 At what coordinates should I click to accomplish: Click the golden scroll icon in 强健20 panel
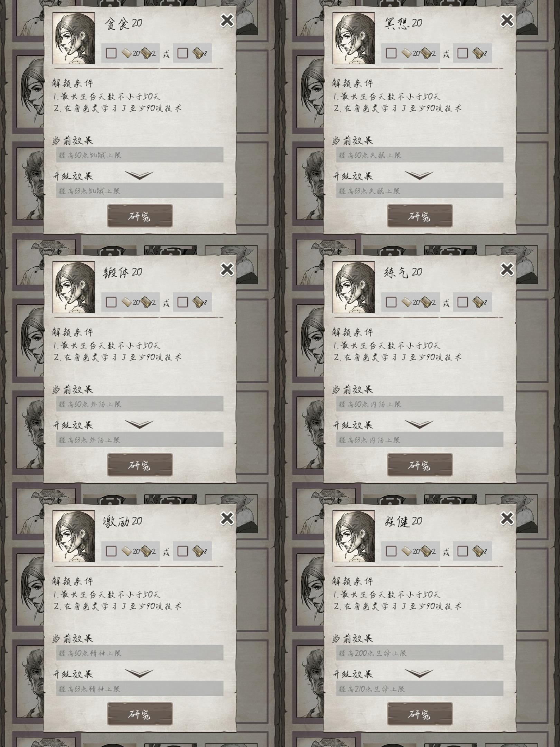point(478,551)
